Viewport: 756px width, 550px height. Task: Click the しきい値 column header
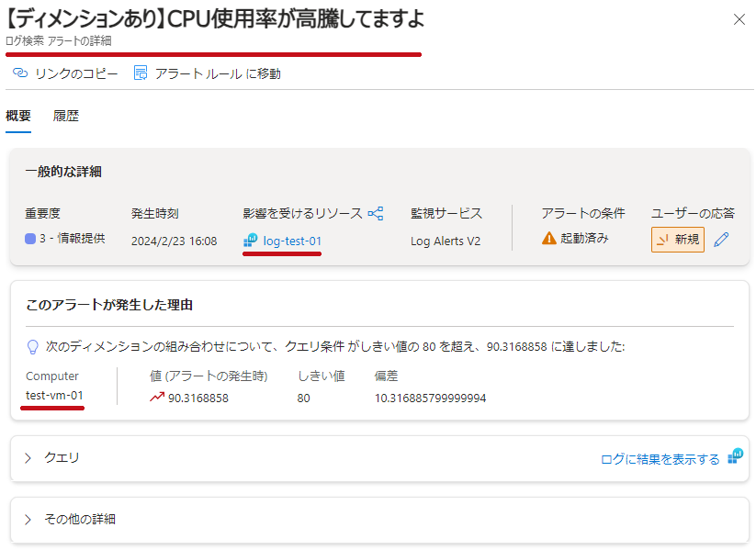point(322,376)
